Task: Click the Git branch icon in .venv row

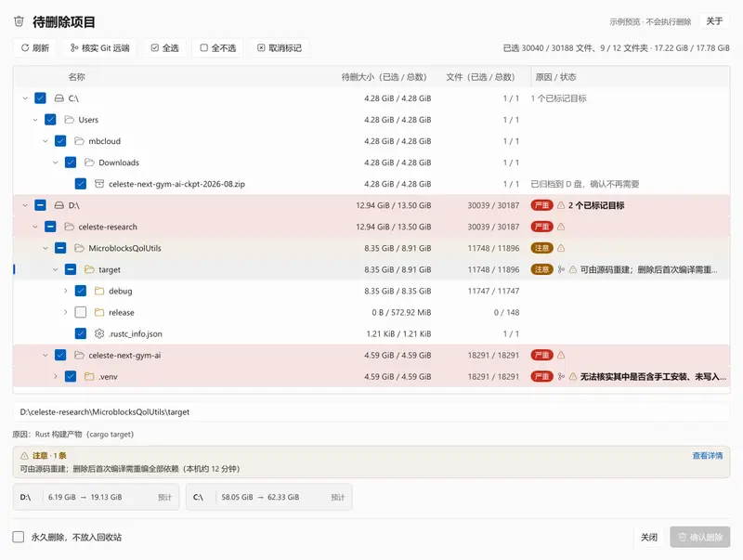Action: 561,377
